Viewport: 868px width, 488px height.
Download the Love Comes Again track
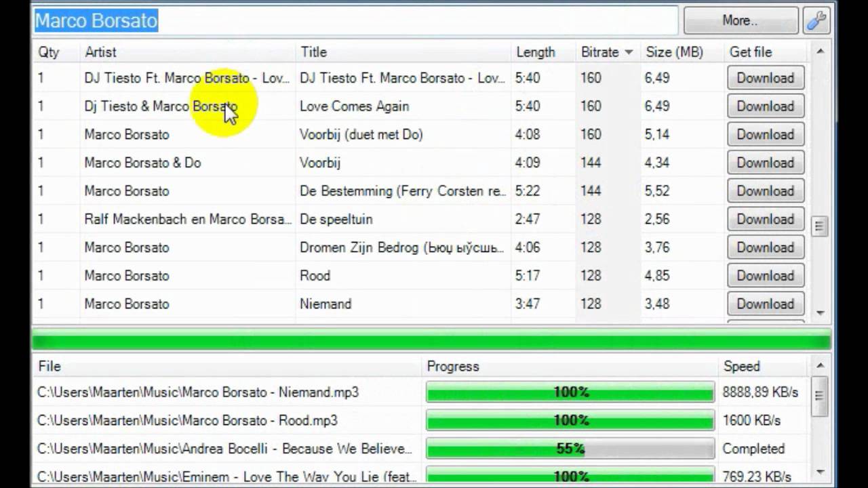click(x=766, y=106)
